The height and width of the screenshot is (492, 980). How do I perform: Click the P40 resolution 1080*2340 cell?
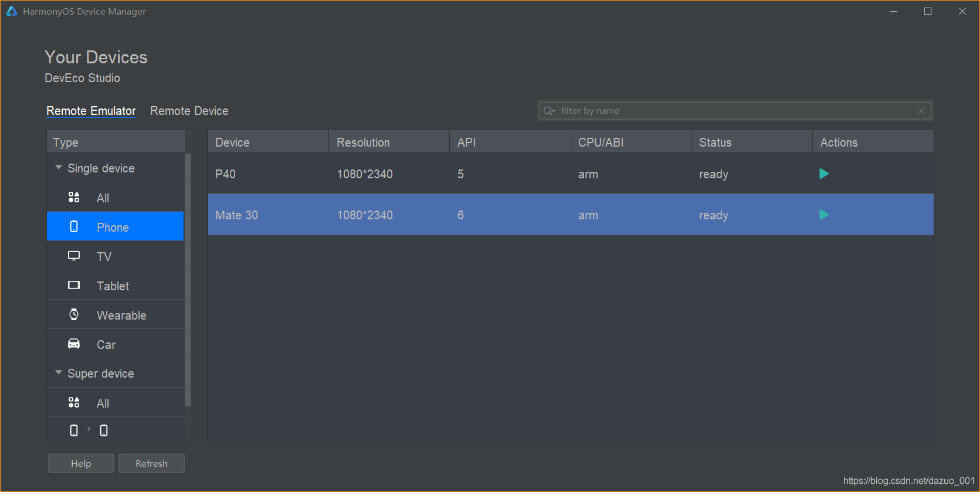(x=365, y=174)
